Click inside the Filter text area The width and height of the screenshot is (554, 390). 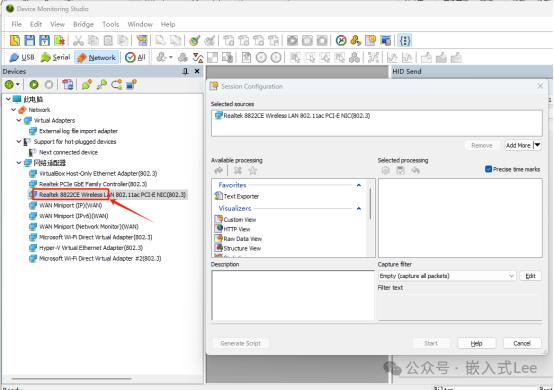(x=460, y=306)
